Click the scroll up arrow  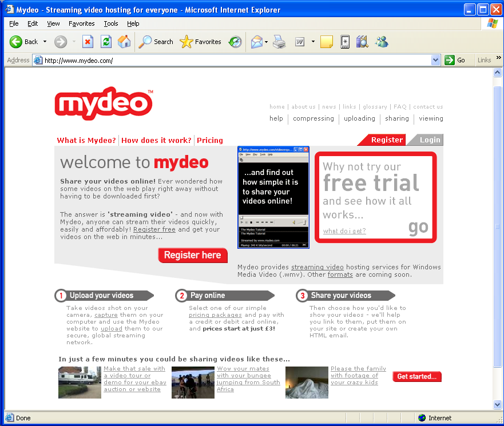pyautogui.click(x=497, y=73)
